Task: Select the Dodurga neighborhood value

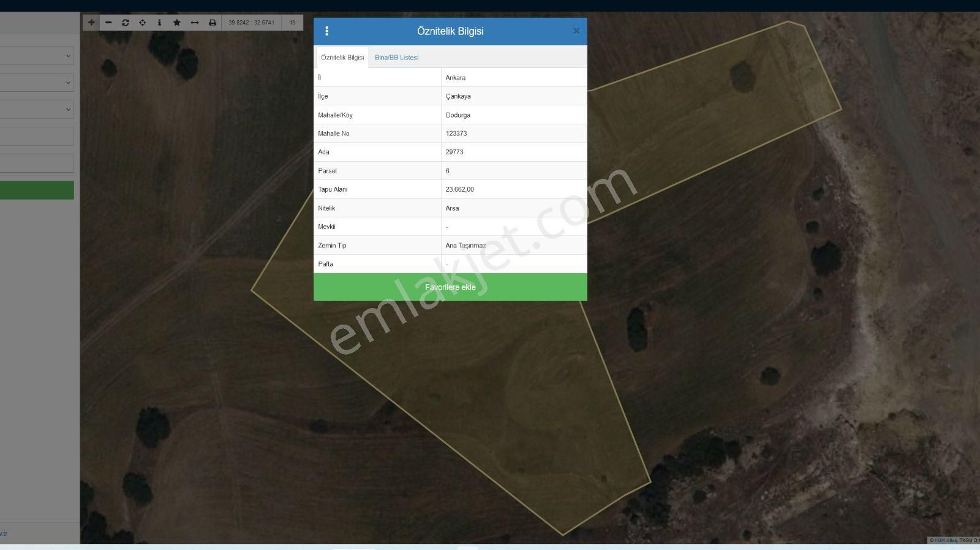Action: pyautogui.click(x=458, y=115)
